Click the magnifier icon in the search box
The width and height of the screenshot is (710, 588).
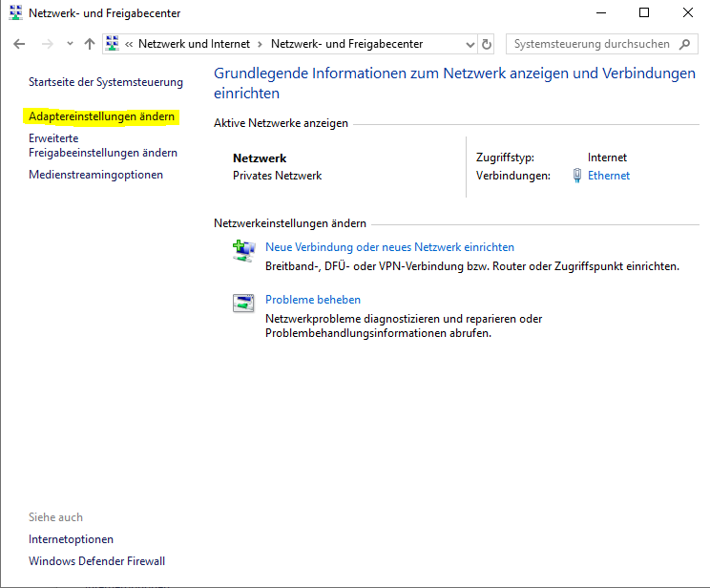tap(685, 44)
